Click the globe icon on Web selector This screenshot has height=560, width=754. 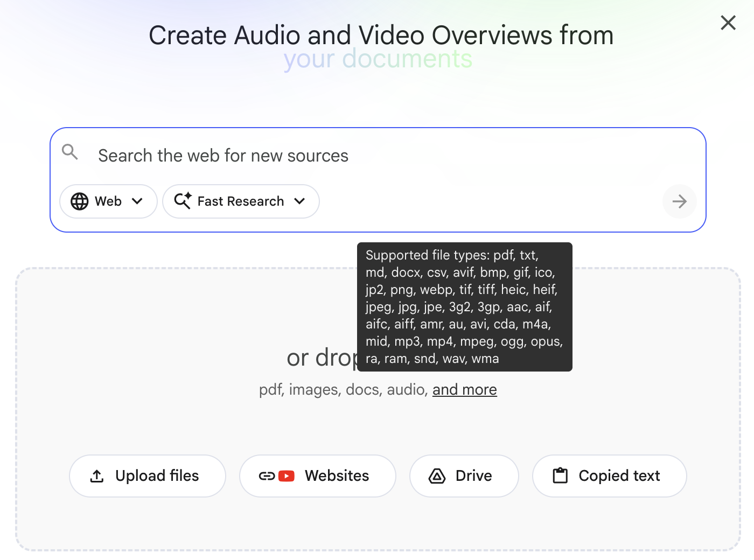pos(80,201)
